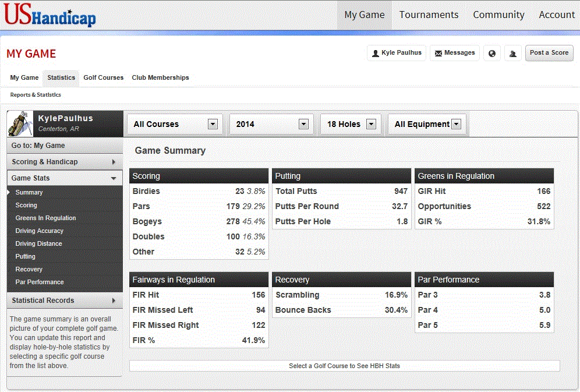This screenshot has width=580, height=392.
Task: Expand the Scoring & Handicap section
Action: point(64,162)
